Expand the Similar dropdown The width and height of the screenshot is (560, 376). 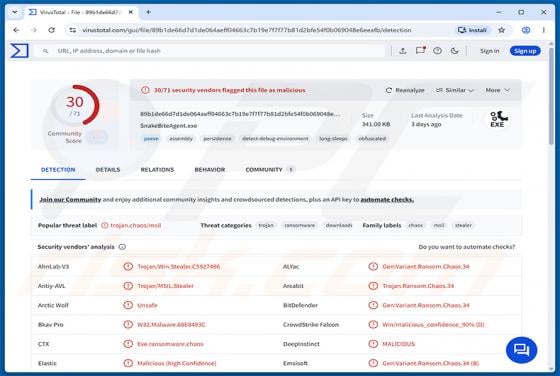(x=455, y=90)
